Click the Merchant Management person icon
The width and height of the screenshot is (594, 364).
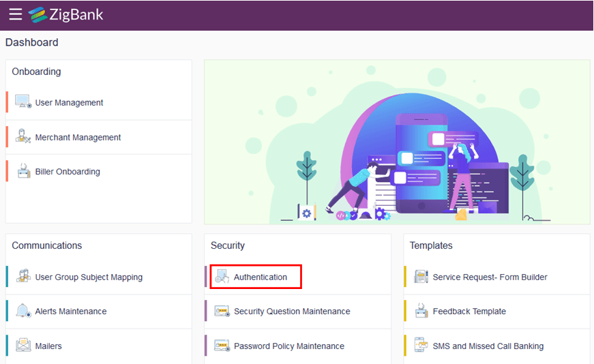(x=23, y=136)
